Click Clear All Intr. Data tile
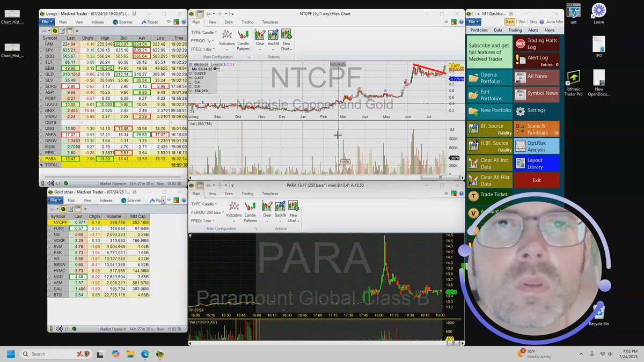The height and width of the screenshot is (362, 644). (490, 163)
